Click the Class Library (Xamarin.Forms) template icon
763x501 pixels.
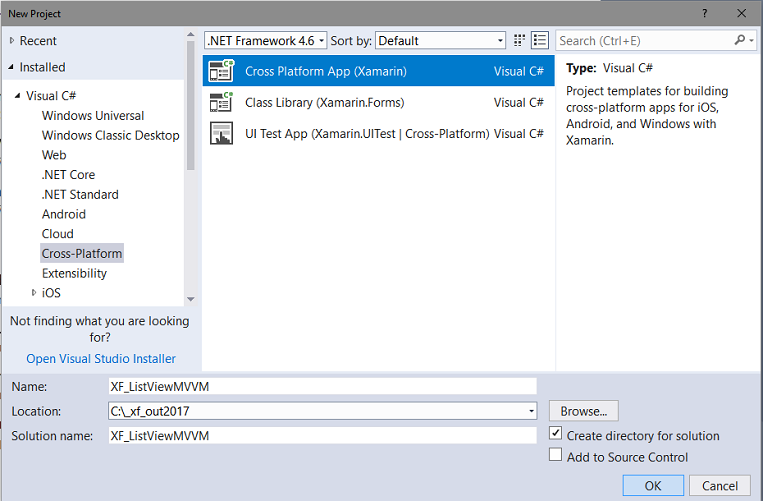click(x=220, y=102)
